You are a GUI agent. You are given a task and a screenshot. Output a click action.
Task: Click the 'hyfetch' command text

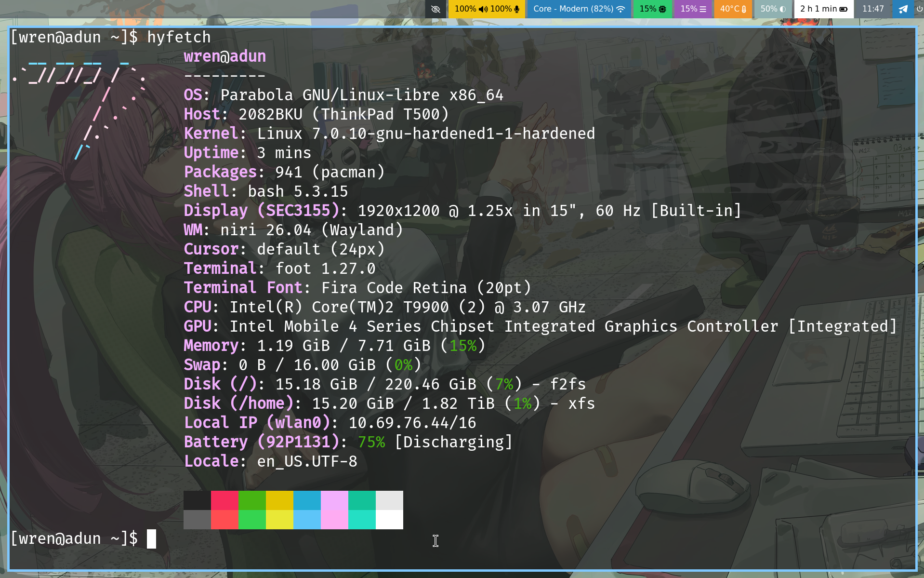point(179,37)
